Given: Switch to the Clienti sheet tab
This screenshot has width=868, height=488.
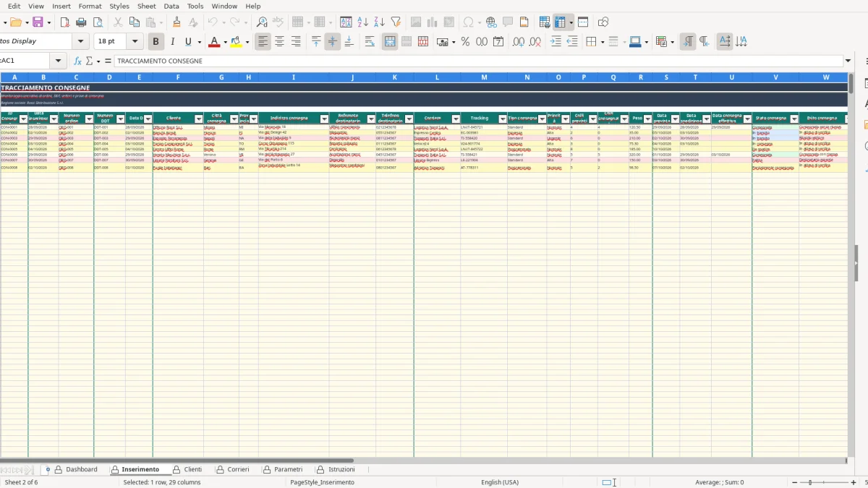Looking at the screenshot, I should [x=187, y=469].
